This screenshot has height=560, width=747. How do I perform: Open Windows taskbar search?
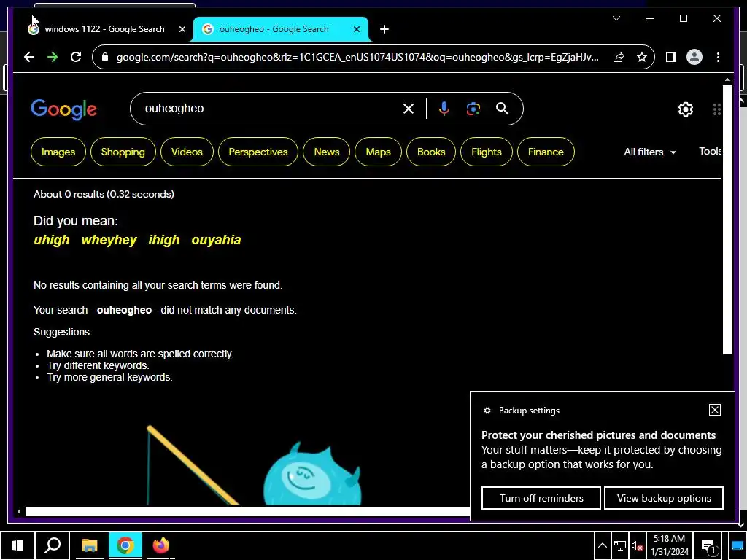tap(53, 545)
